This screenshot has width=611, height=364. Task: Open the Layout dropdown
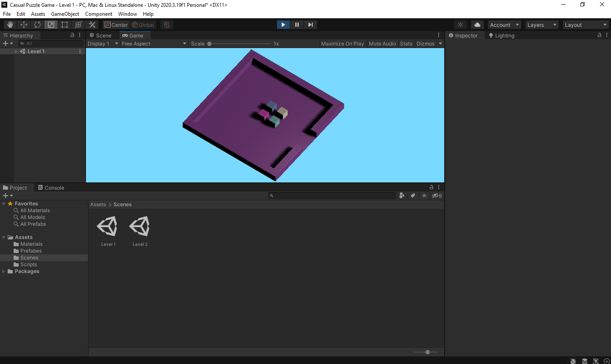tap(585, 25)
